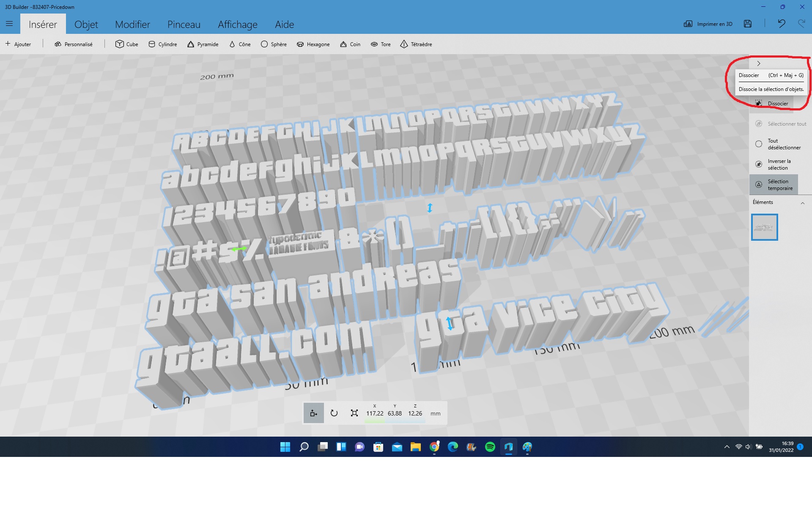Select the element thumbnail under Éléments
Image resolution: width=812 pixels, height=506 pixels.
pos(765,227)
